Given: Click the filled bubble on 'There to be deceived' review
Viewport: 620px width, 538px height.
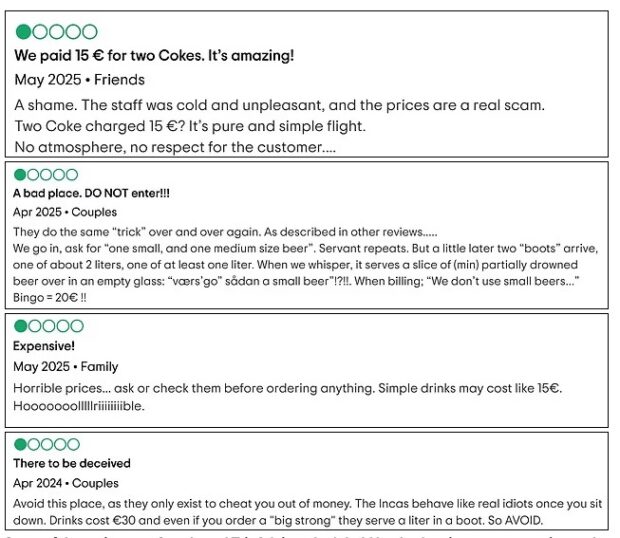Looking at the screenshot, I should pyautogui.click(x=20, y=444).
